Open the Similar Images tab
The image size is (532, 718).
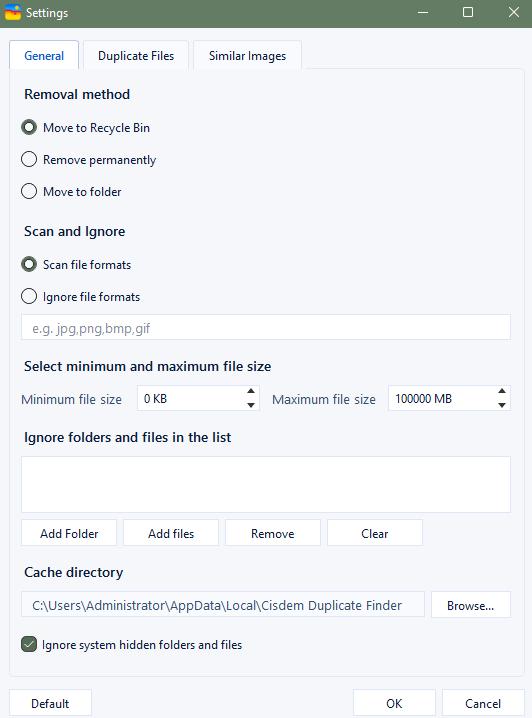point(247,56)
